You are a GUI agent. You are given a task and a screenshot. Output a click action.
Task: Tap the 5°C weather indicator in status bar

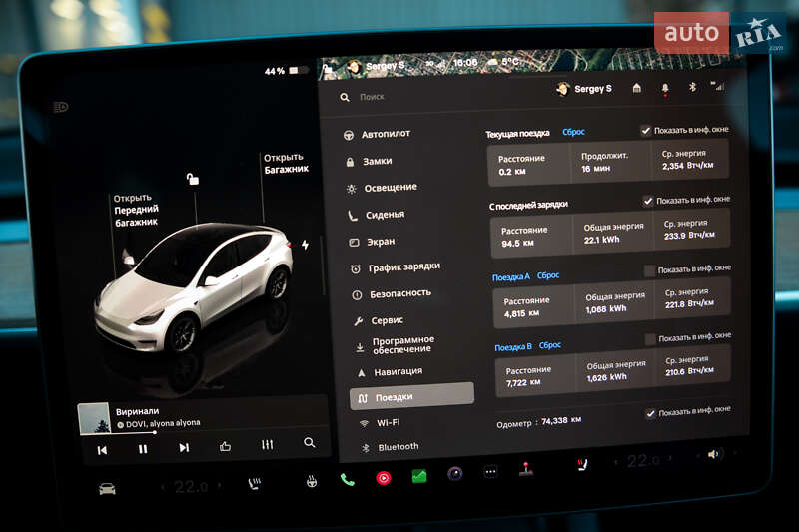pos(503,62)
